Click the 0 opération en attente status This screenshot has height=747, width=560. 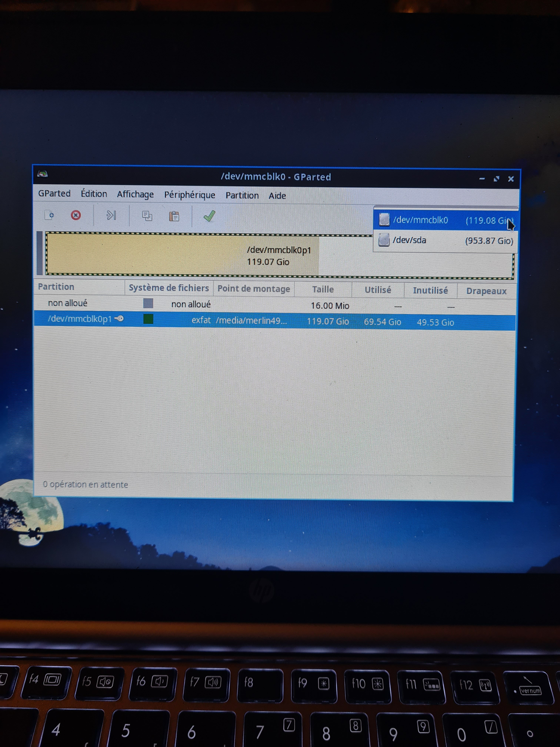tap(85, 484)
